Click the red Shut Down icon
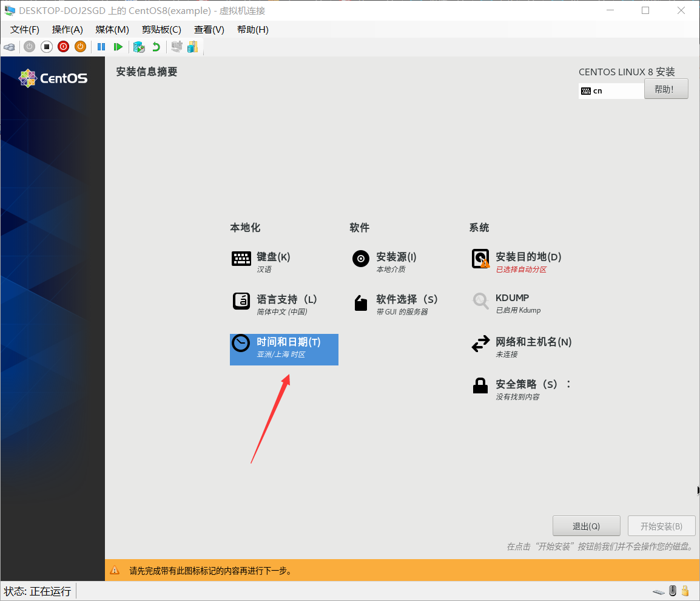The width and height of the screenshot is (700, 601). tap(64, 47)
